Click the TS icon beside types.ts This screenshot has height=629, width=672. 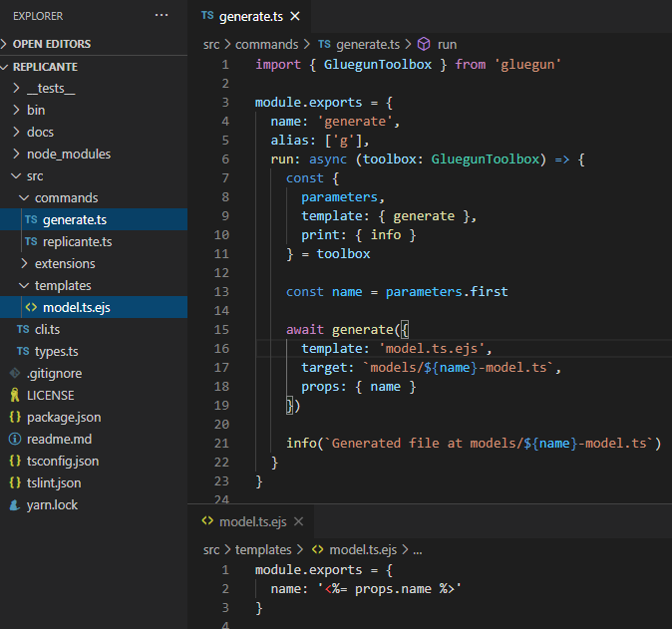tap(23, 352)
